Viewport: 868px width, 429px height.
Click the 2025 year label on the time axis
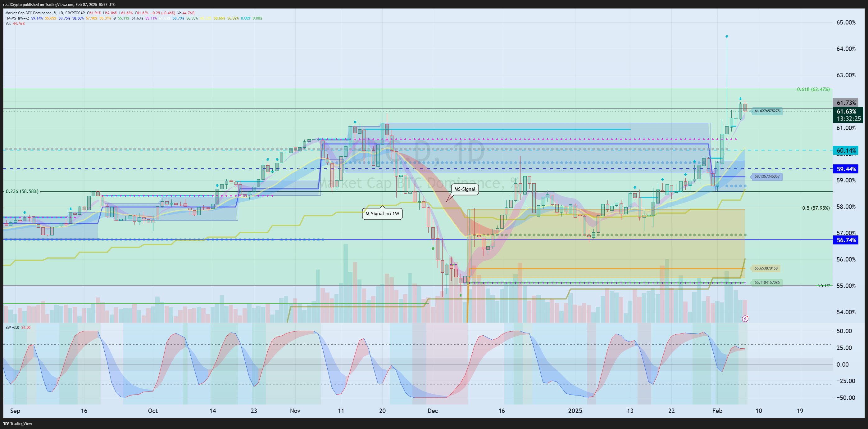[575, 410]
